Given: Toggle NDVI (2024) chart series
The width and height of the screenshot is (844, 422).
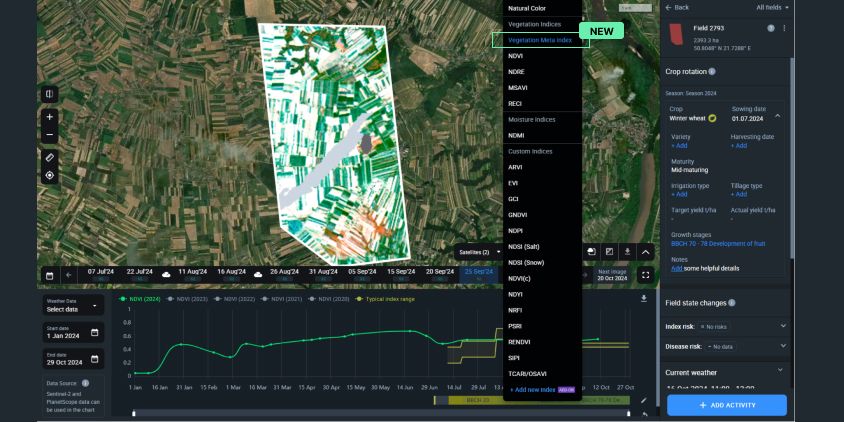Looking at the screenshot, I should click(140, 299).
